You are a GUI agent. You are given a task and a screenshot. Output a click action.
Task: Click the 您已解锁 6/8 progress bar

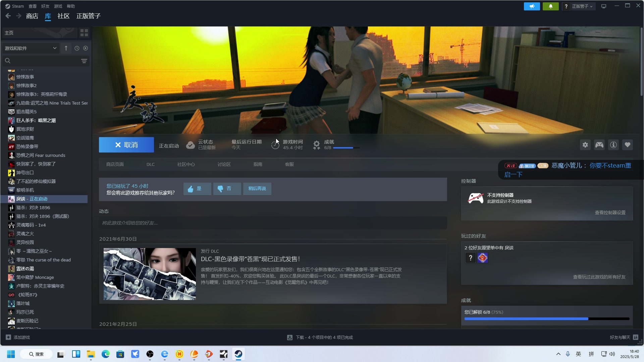coord(547,319)
